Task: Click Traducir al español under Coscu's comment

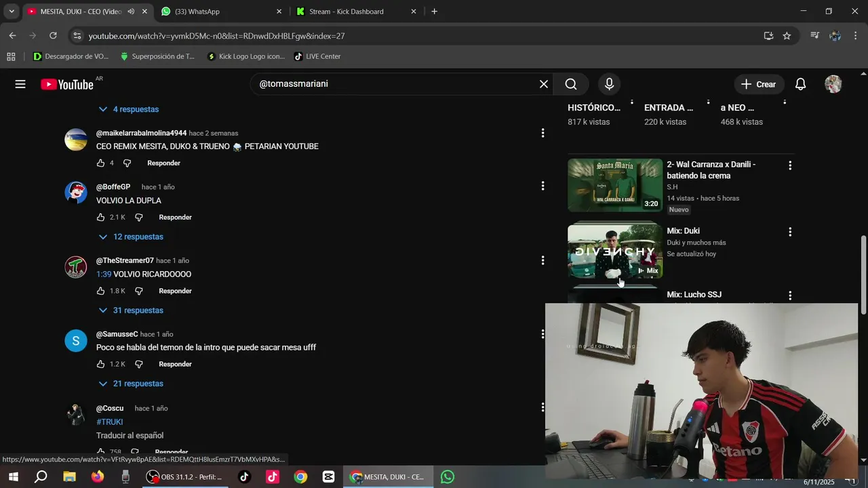Action: point(130,436)
